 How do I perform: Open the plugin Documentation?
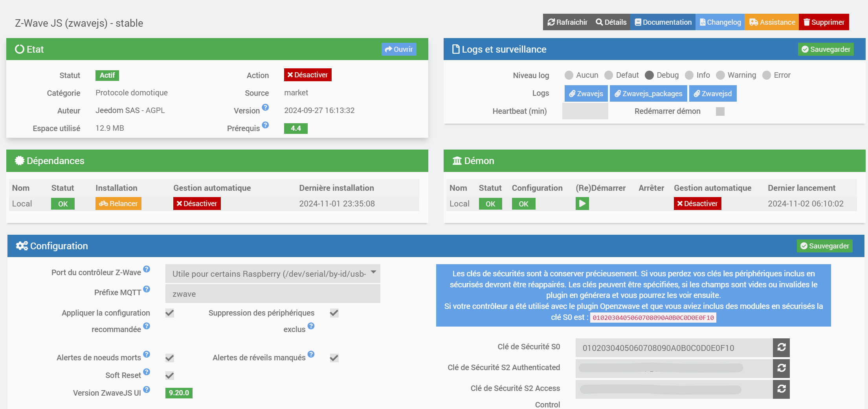663,22
